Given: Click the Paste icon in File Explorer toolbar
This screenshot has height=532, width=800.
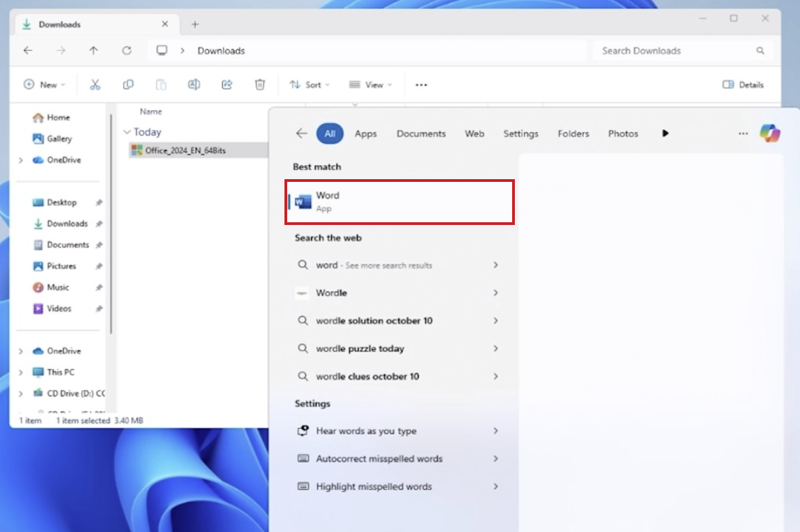Looking at the screenshot, I should tap(161, 85).
